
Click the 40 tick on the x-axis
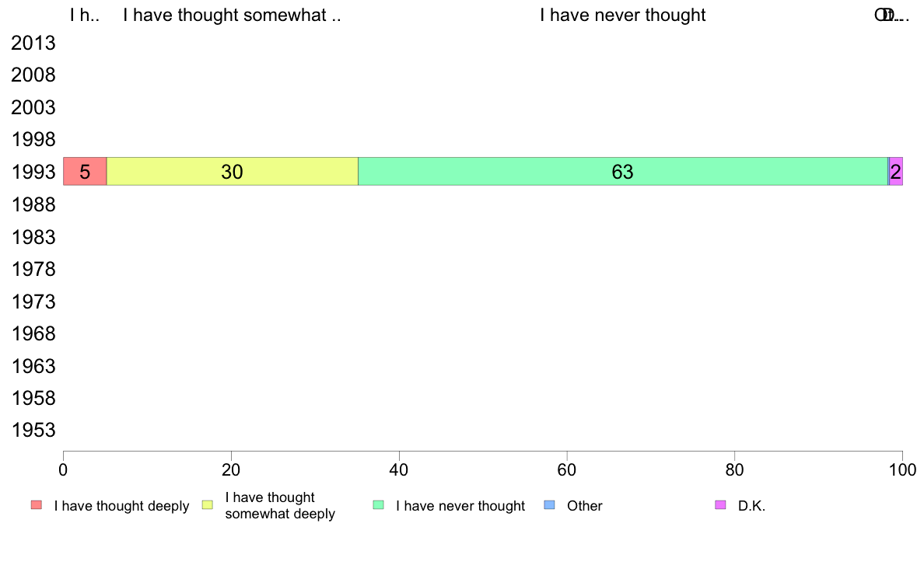coord(399,469)
